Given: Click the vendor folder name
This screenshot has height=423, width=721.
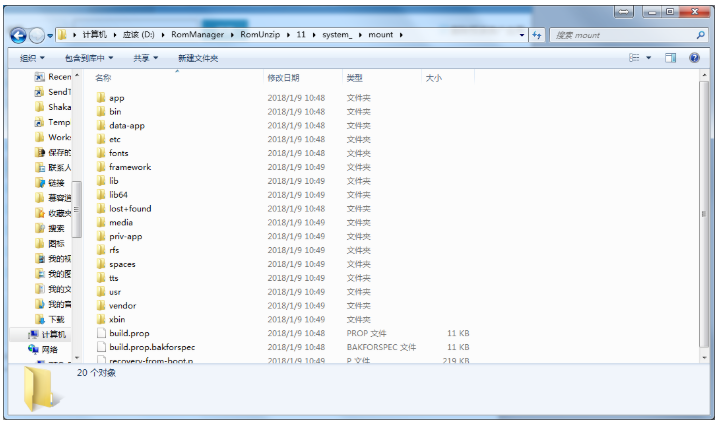Looking at the screenshot, I should click(x=122, y=305).
